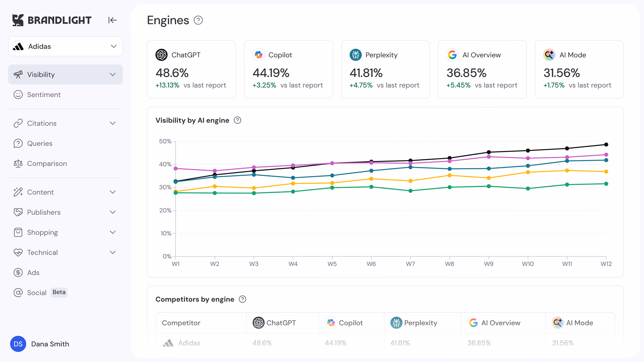Select the ChatGPT 48.6% engine card
Image resolution: width=644 pixels, height=362 pixels.
[191, 69]
